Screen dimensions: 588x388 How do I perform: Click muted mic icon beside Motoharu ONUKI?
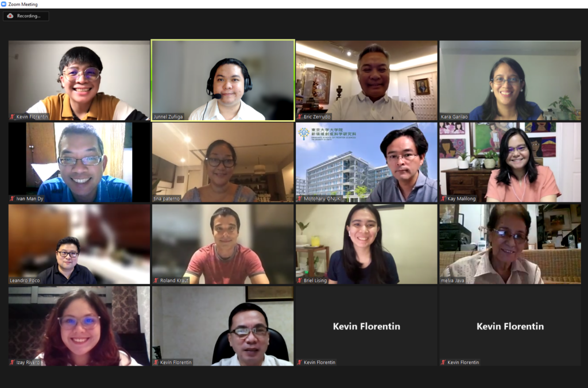tap(300, 198)
